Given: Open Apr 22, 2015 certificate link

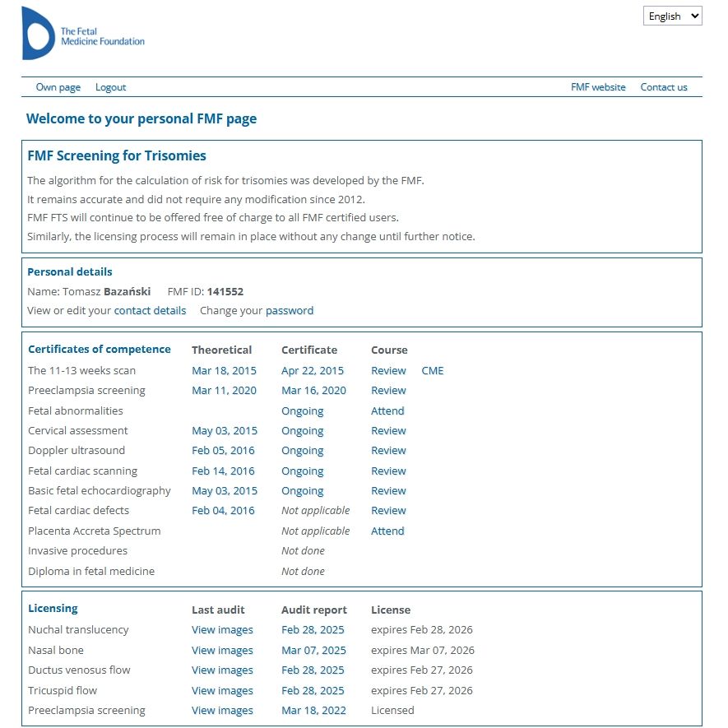Looking at the screenshot, I should pyautogui.click(x=313, y=371).
